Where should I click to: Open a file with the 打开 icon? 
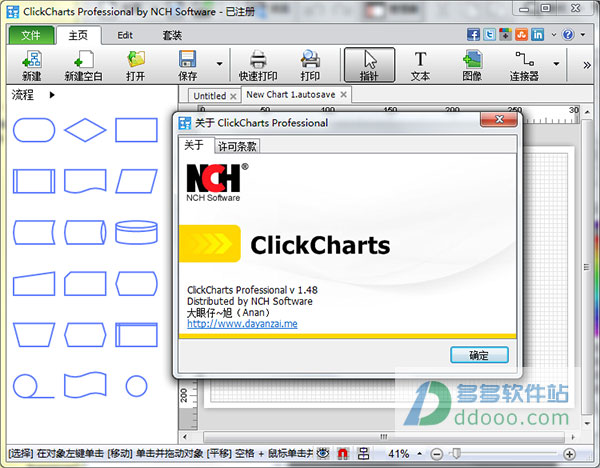tap(135, 65)
